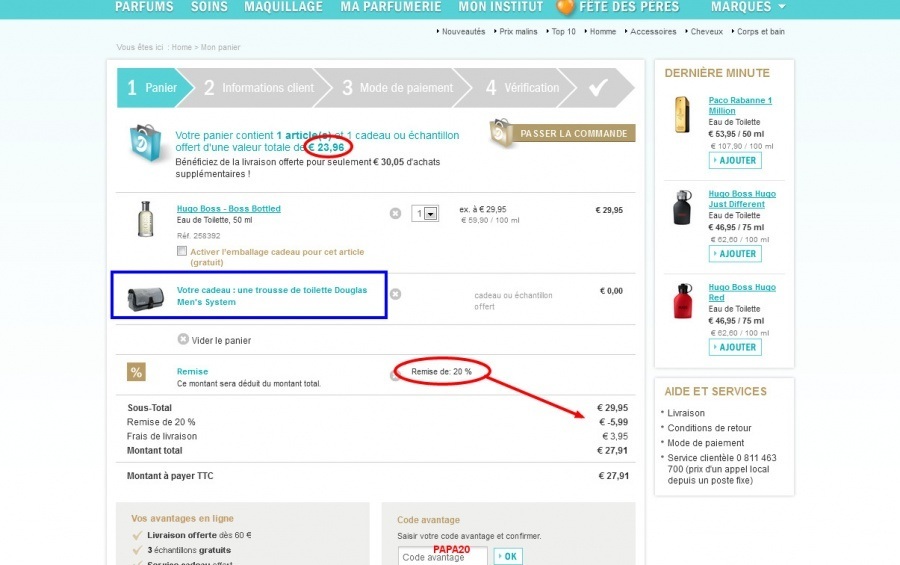
Task: Remove Hugo Boss Bottled item with X icon
Action: pos(395,213)
